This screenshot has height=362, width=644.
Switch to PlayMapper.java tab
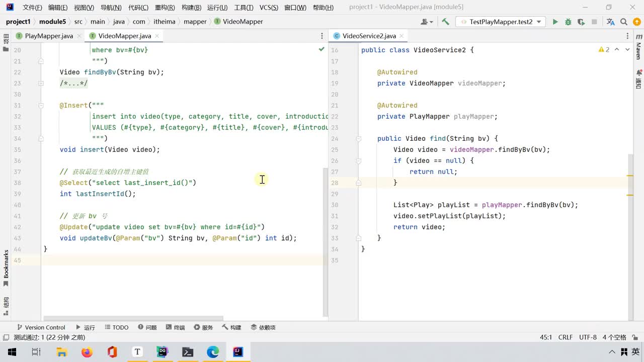tap(49, 36)
